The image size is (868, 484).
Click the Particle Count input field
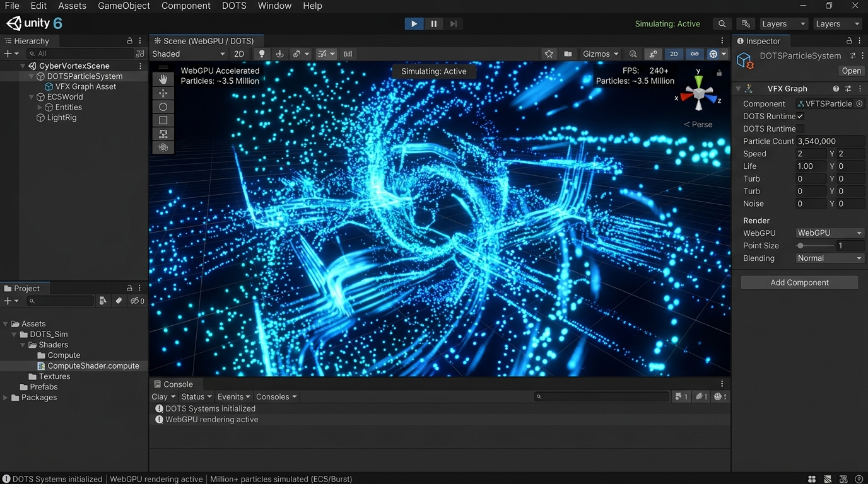(x=830, y=141)
